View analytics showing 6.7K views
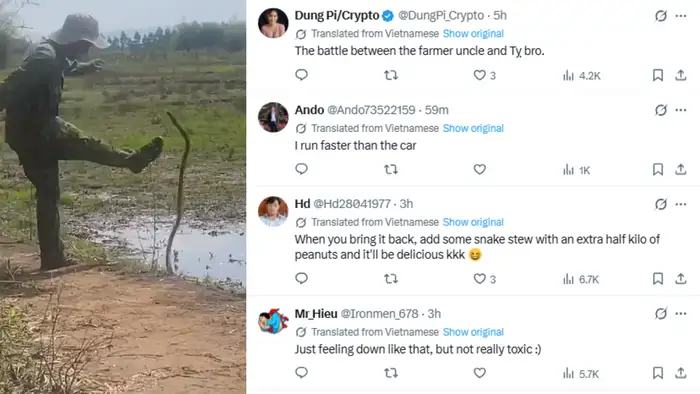This screenshot has height=394, width=700. point(581,279)
